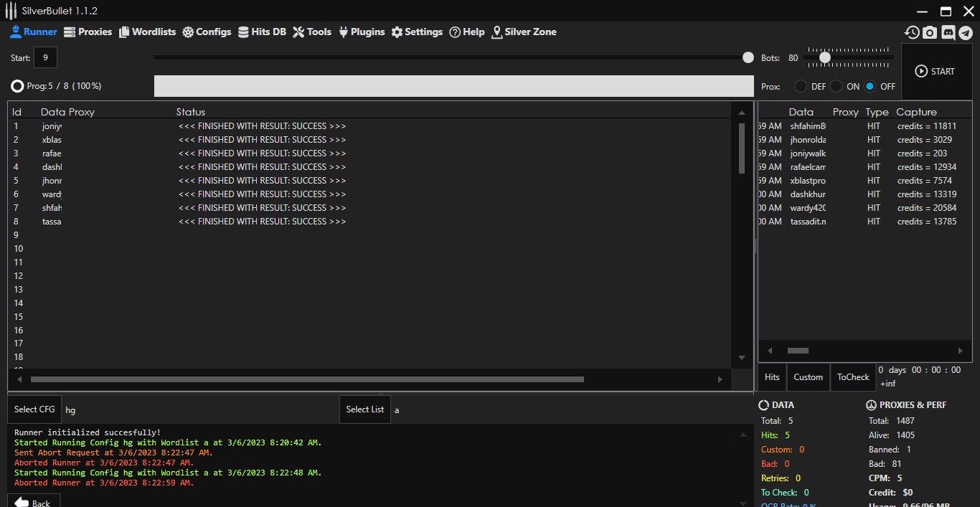Click the Start value input field
Viewport: 980px width, 507px height.
45,57
